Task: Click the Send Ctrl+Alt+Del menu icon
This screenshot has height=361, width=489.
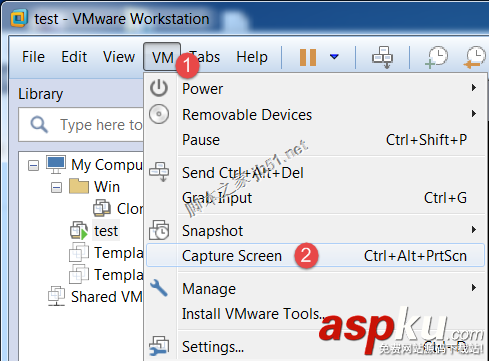Action: tap(159, 172)
